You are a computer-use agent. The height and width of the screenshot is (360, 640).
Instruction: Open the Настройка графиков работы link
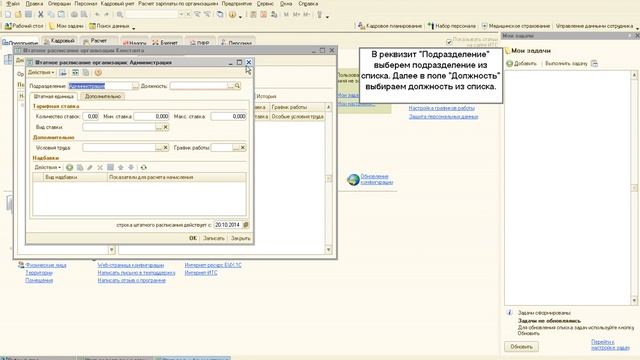tap(442, 108)
